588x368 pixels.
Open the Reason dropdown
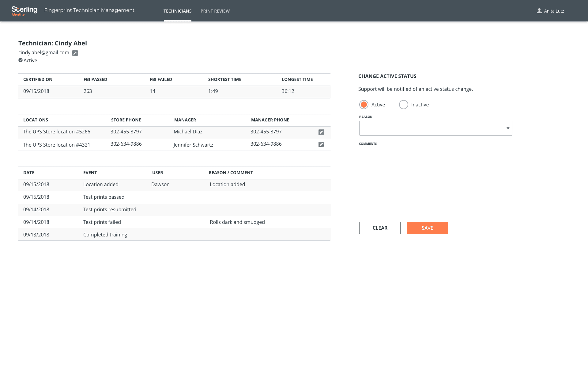tap(432, 128)
